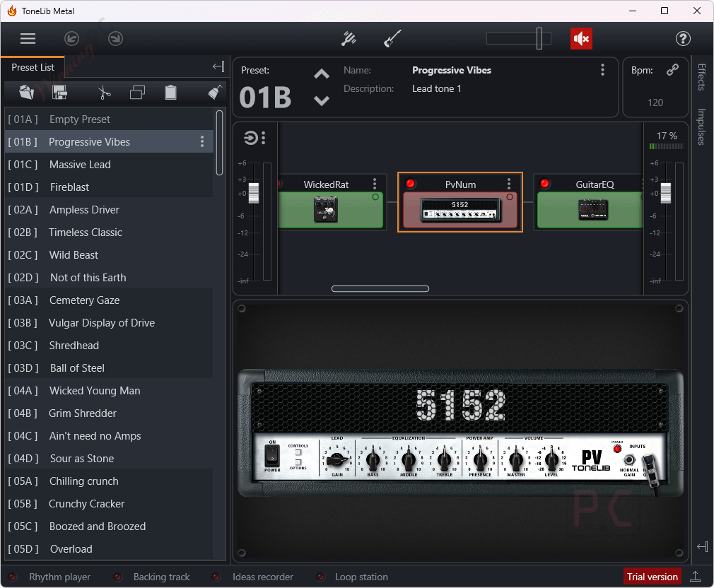Select preset 04D Sour as Stone
The width and height of the screenshot is (714, 588).
point(110,458)
